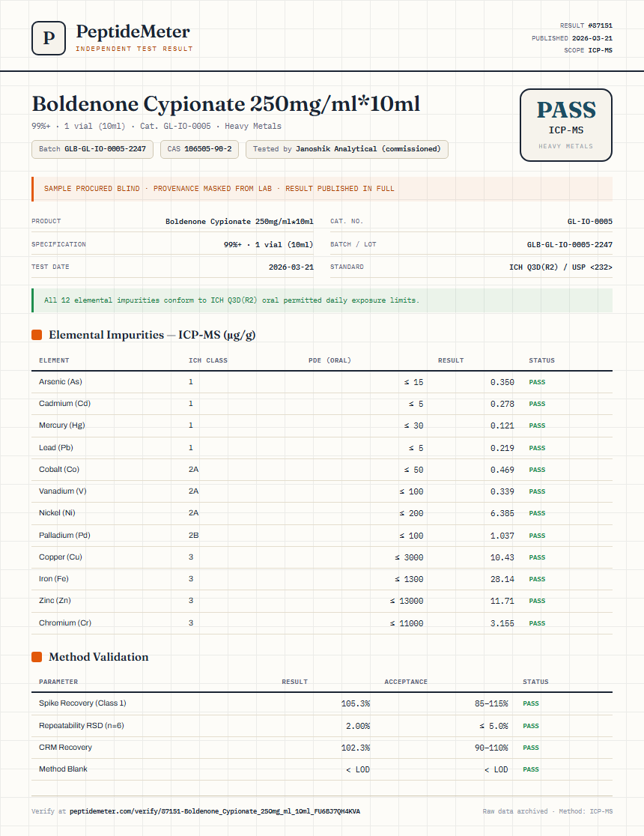Click the Cadmium (Cd) row label
The height and width of the screenshot is (836, 644).
point(64,404)
